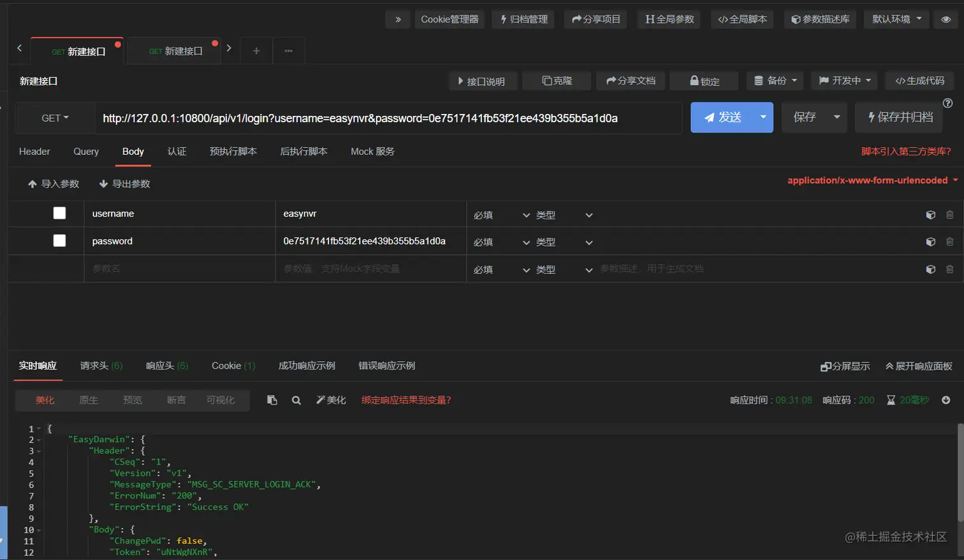Click the eye icon at top right
The width and height of the screenshot is (964, 560).
click(946, 19)
